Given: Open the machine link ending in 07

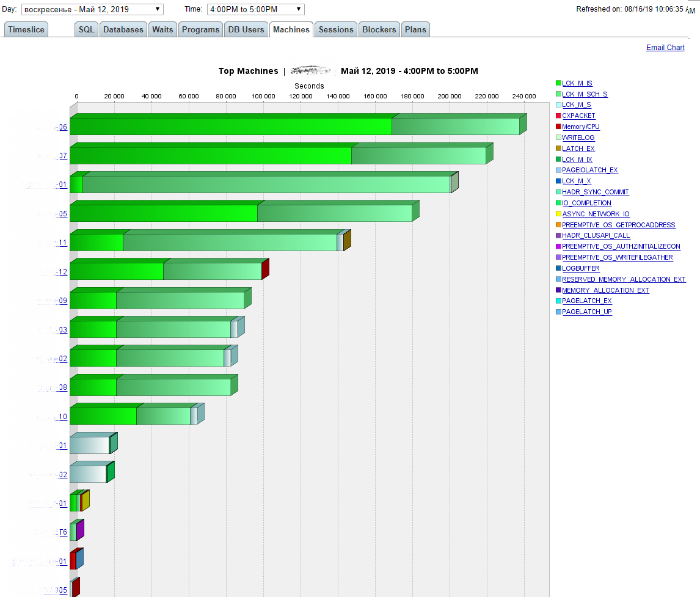Looking at the screenshot, I should click(x=53, y=156).
